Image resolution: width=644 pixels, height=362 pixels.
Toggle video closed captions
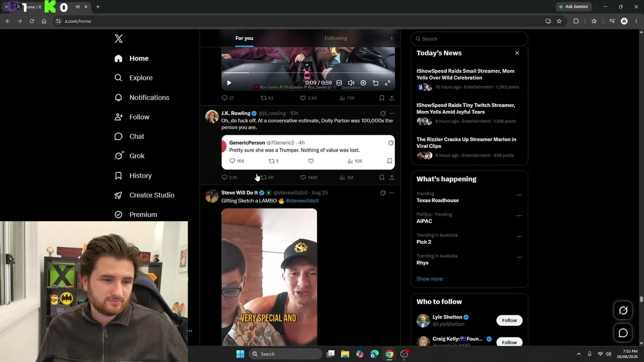point(339,83)
